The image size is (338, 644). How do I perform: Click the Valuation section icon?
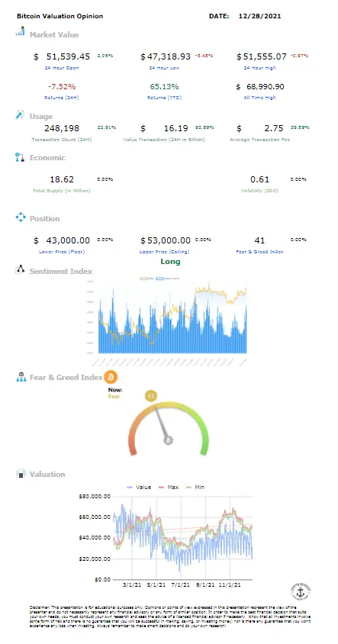pyautogui.click(x=21, y=474)
